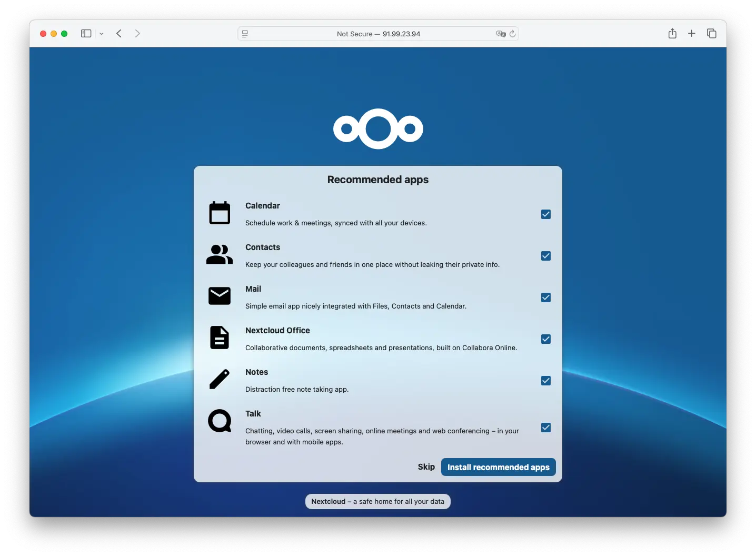Screen dimensions: 756x556
Task: Uncheck the Calendar install checkbox
Action: 545,214
